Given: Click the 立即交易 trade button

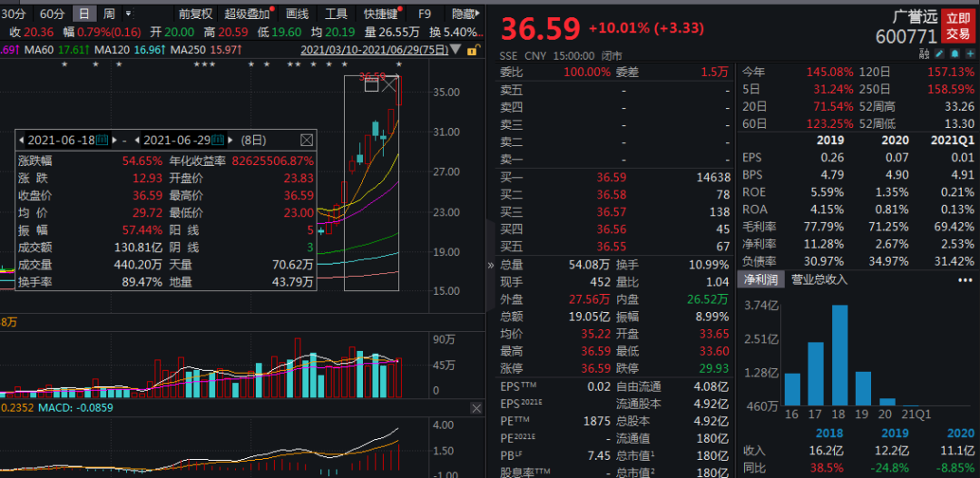Looking at the screenshot, I should pos(958,25).
